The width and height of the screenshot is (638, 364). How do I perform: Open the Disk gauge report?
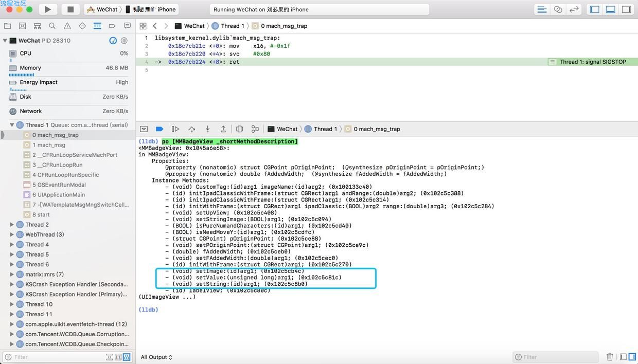tap(68, 97)
